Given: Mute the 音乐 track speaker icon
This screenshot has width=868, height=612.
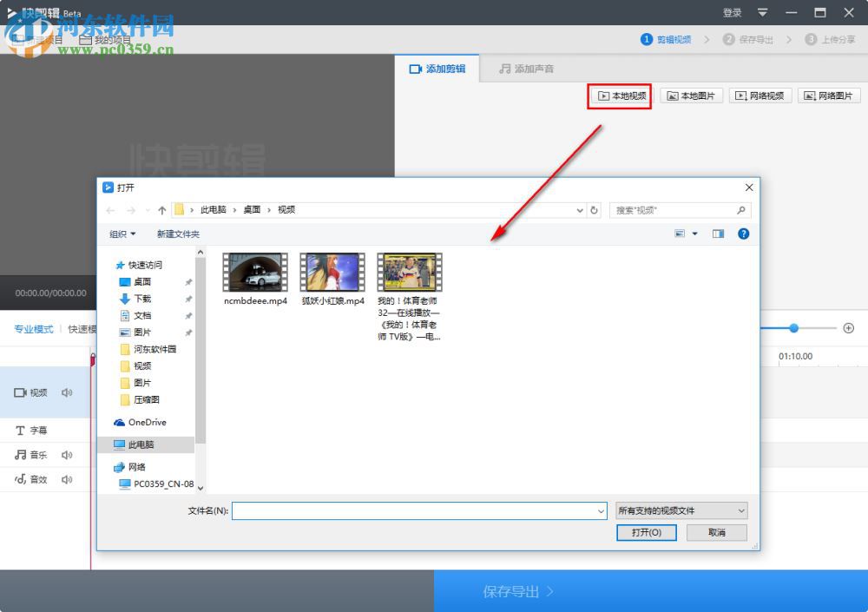Looking at the screenshot, I should coord(67,455).
